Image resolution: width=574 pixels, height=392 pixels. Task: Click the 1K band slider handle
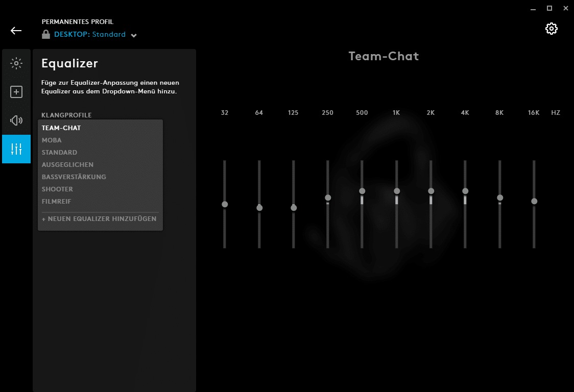point(397,191)
